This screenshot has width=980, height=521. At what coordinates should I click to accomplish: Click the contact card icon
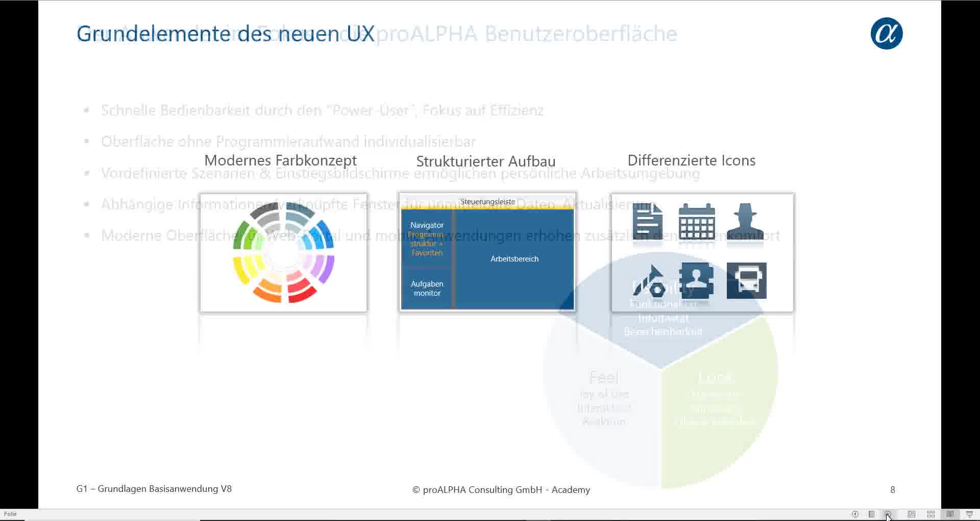tap(697, 280)
